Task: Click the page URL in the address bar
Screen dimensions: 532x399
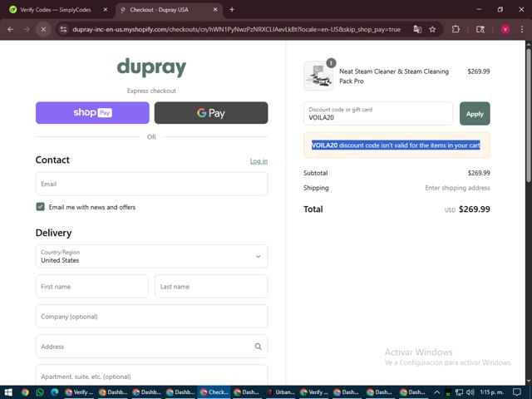Action: 236,30
